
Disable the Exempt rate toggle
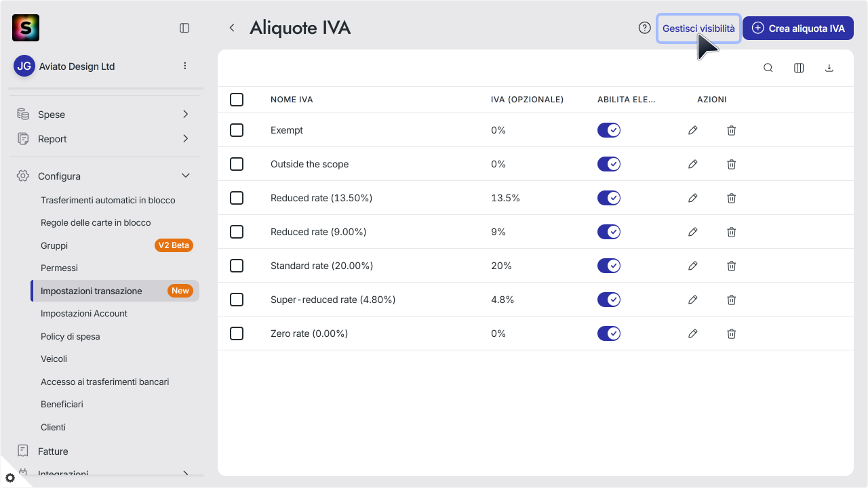pyautogui.click(x=609, y=130)
